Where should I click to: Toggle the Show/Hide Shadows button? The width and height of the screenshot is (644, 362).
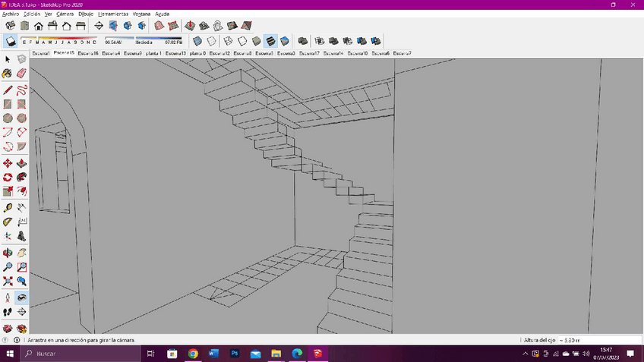(x=11, y=41)
